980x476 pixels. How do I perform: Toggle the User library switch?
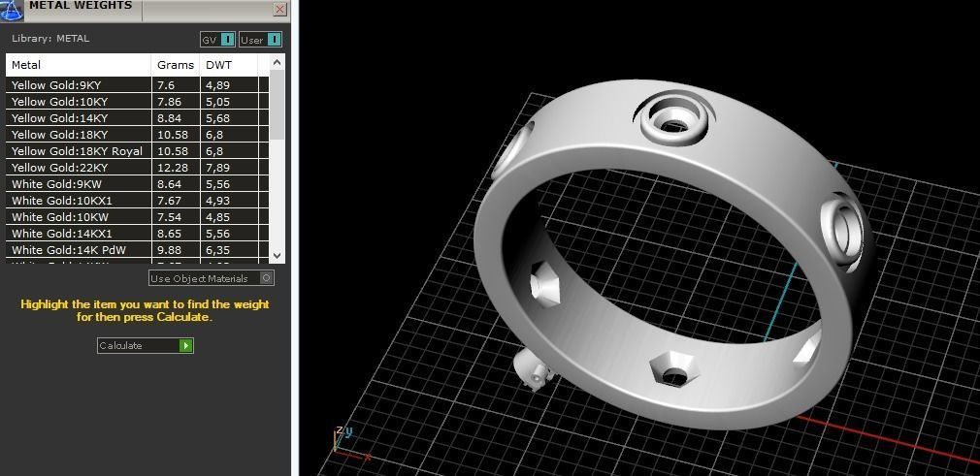(261, 40)
